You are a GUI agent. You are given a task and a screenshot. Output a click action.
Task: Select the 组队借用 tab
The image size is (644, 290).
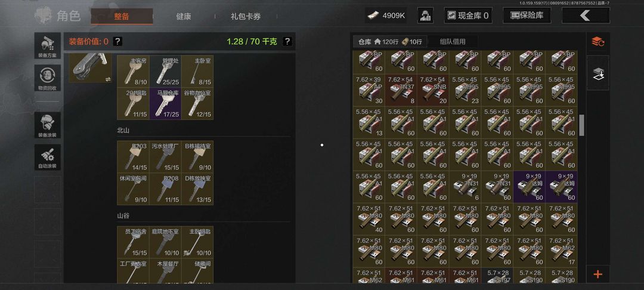[x=453, y=42]
